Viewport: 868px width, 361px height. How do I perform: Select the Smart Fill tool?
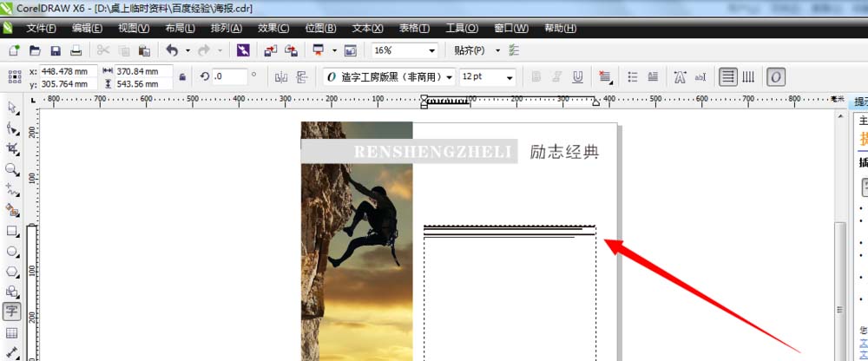[12, 210]
